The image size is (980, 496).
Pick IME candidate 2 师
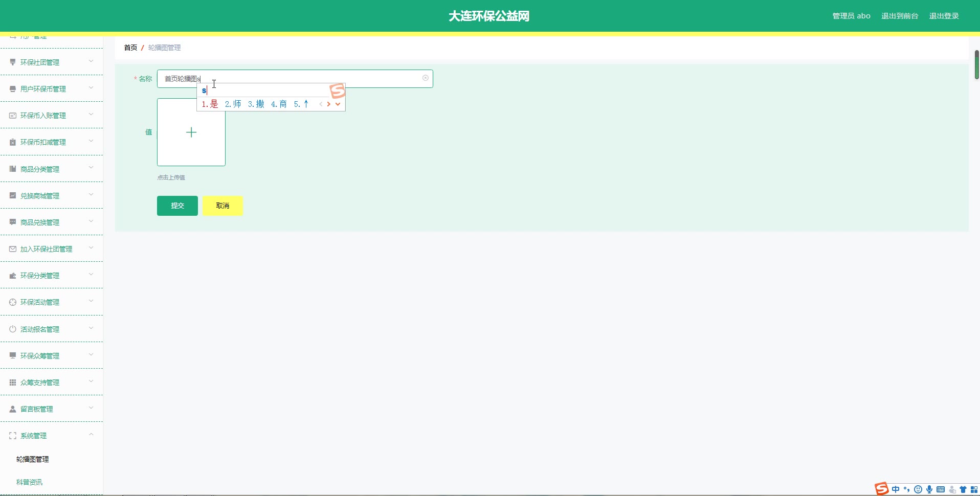(233, 104)
